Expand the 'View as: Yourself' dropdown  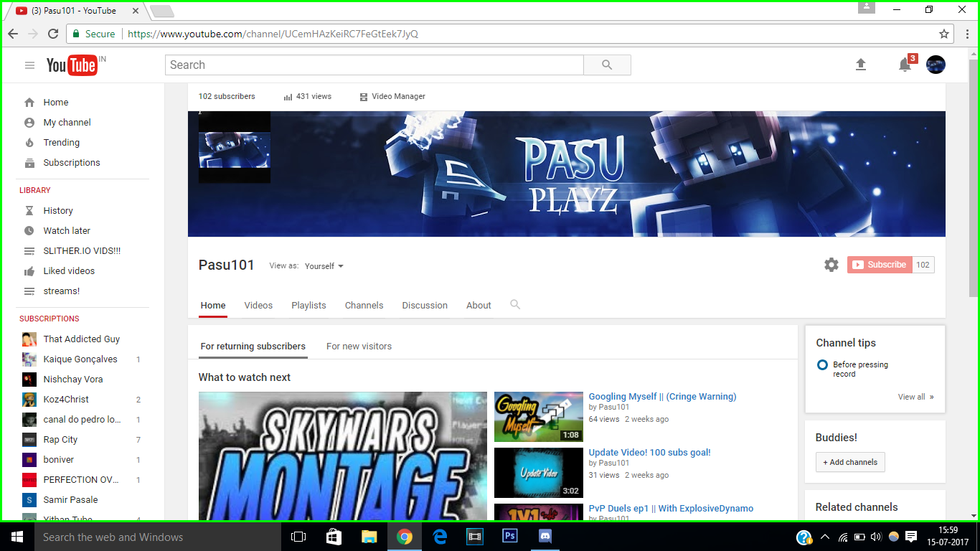point(324,266)
